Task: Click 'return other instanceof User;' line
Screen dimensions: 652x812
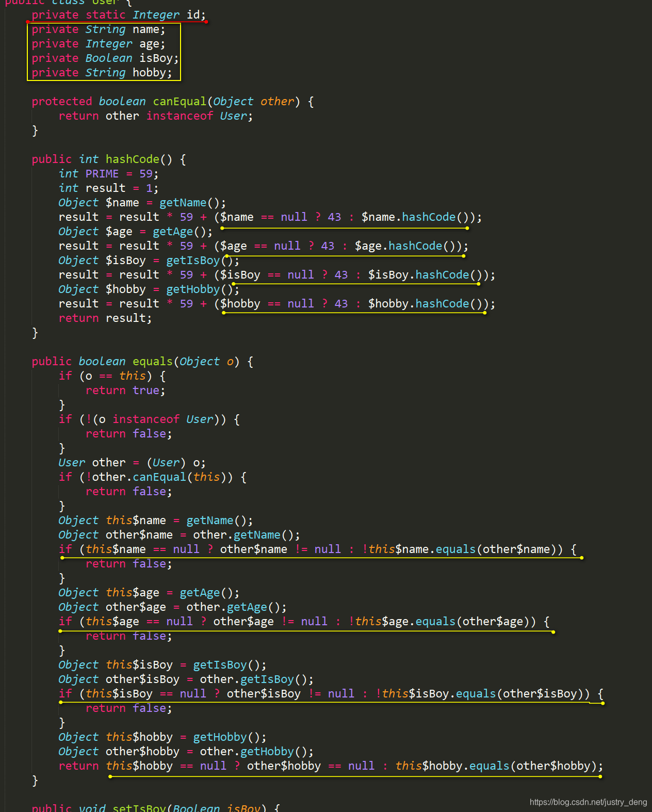Action: 156,116
